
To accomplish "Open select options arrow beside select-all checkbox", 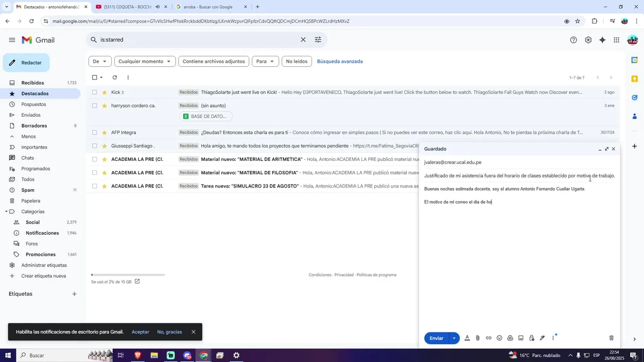I will (x=101, y=77).
